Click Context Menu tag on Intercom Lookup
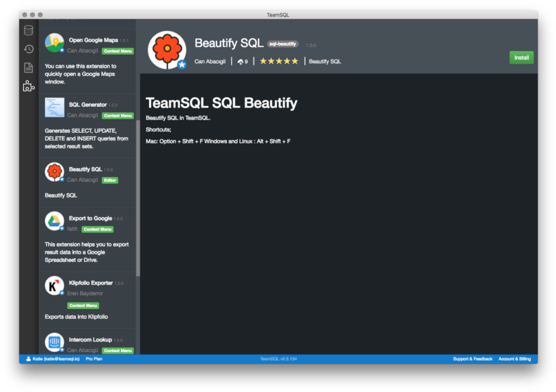Screen dimensions: 556x392 (118, 351)
